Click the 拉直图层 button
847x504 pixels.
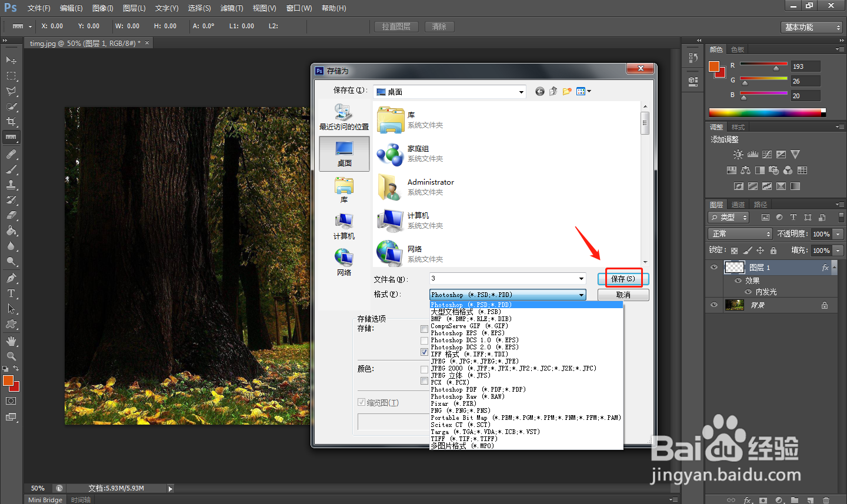click(x=396, y=26)
